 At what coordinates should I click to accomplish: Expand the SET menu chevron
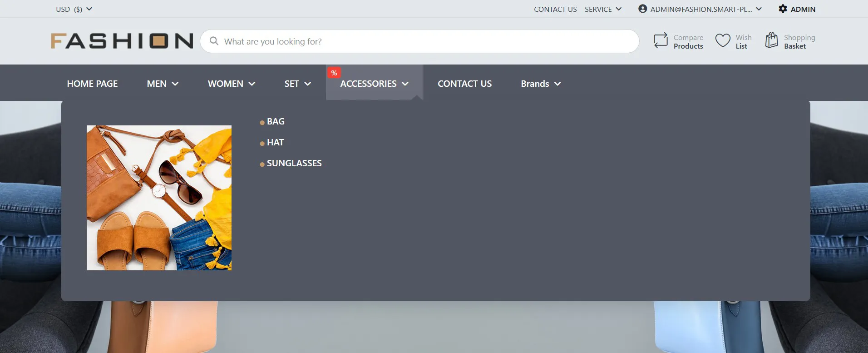point(307,84)
